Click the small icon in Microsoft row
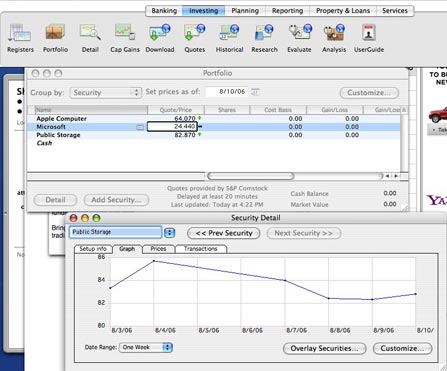Image resolution: width=447 pixels, height=371 pixels. pyautogui.click(x=140, y=127)
